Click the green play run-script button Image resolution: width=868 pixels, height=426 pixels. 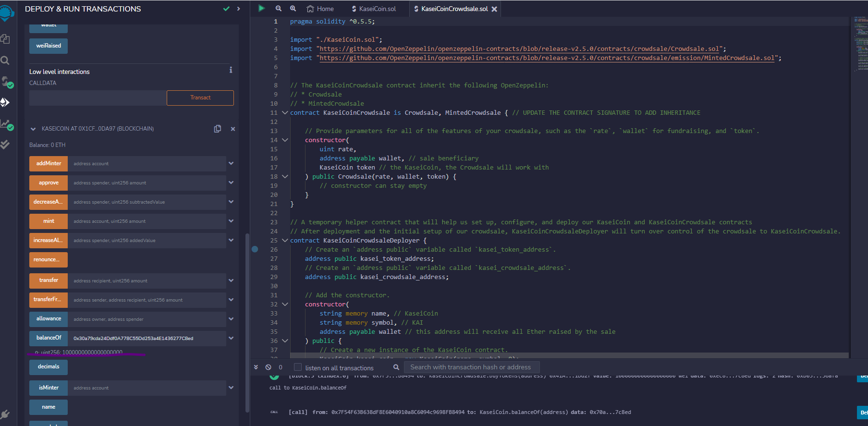click(261, 8)
